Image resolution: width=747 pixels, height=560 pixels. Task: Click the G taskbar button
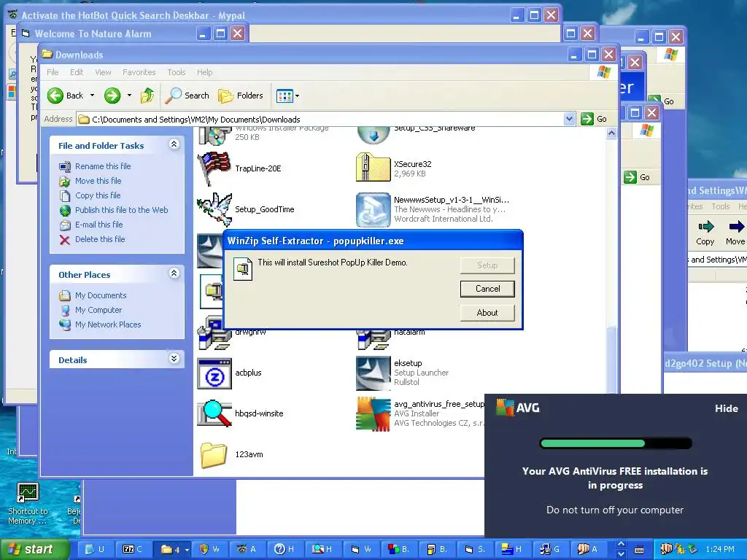550,549
